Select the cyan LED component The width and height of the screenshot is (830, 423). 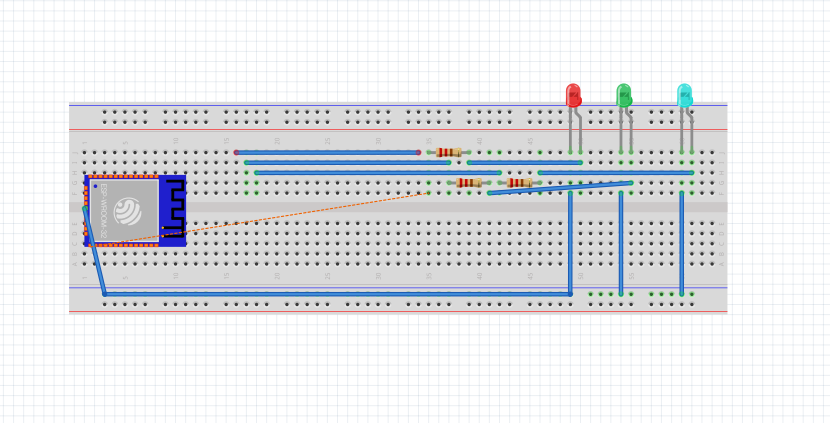(x=684, y=96)
